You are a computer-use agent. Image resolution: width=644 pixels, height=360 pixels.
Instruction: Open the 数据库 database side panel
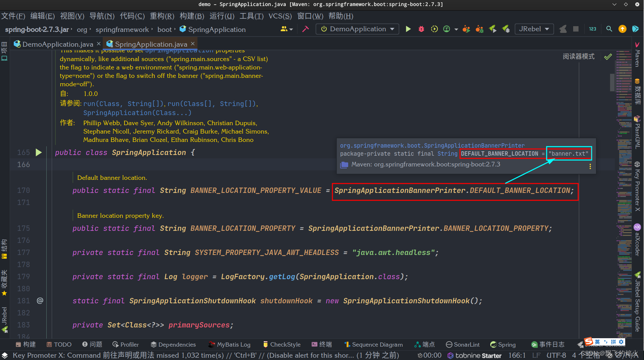tap(637, 92)
